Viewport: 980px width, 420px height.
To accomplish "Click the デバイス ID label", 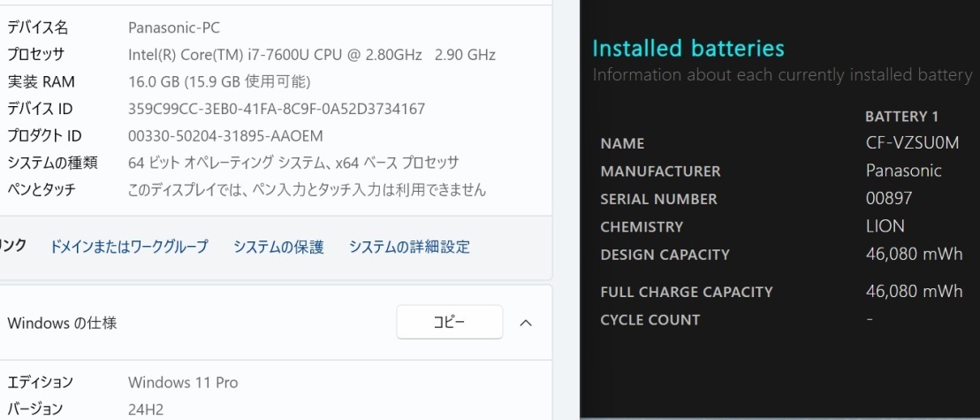I will point(40,109).
